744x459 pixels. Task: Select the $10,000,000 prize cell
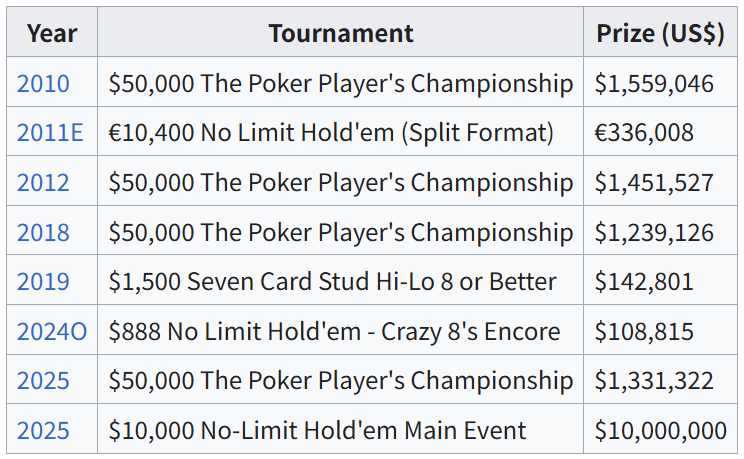point(660,431)
